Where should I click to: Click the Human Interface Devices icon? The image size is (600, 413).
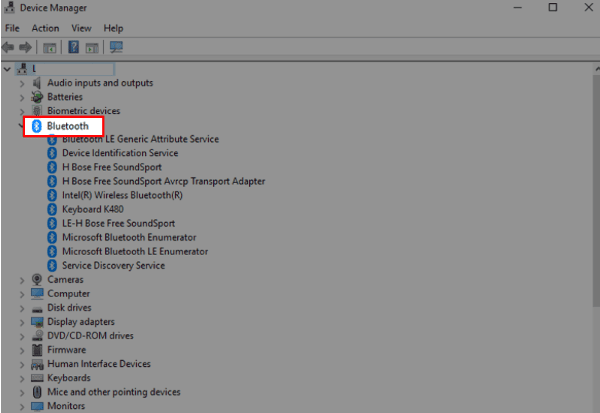[x=37, y=364]
